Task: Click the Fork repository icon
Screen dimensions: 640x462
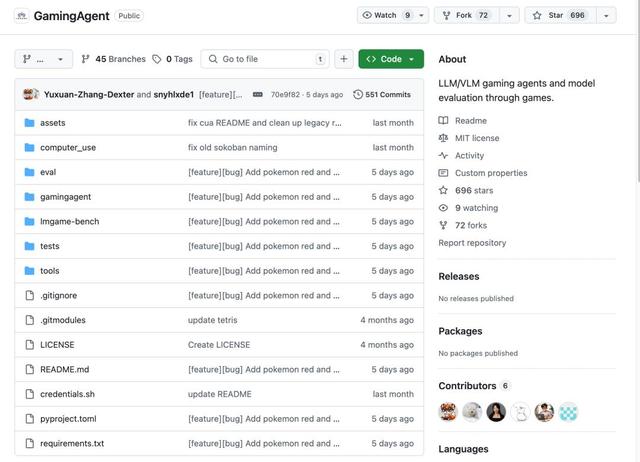Action: point(447,16)
